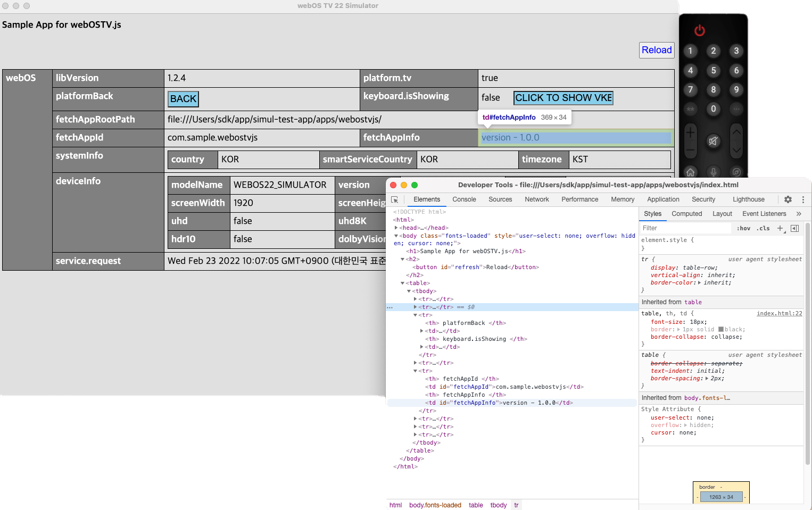Tap number 7 on the remote
812x510 pixels.
pos(690,89)
